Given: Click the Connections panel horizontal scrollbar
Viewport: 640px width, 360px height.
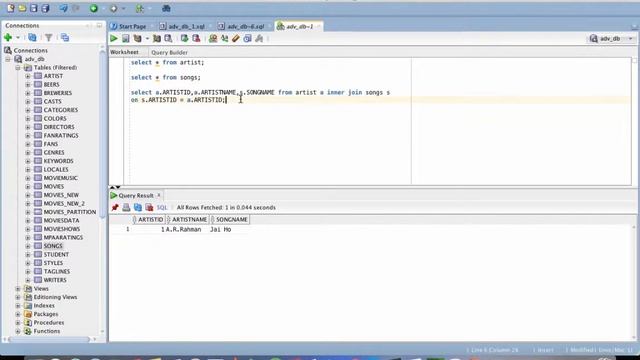Looking at the screenshot, I should coord(49,339).
